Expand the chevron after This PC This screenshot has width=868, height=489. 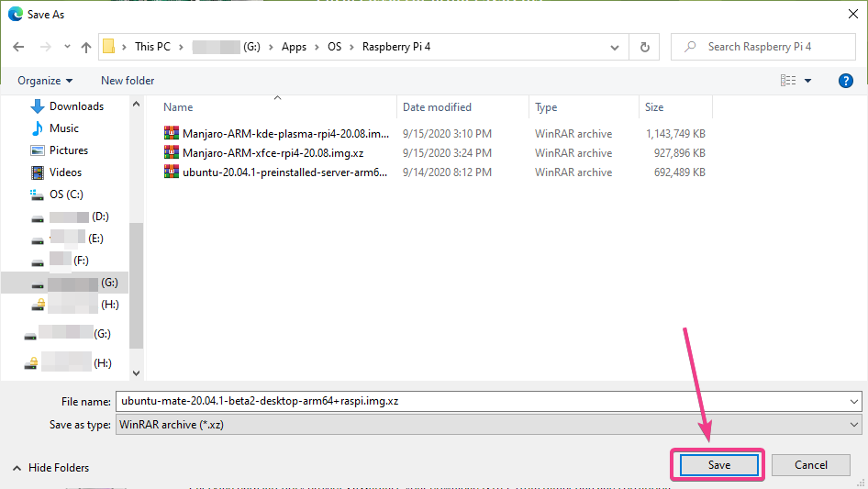181,47
